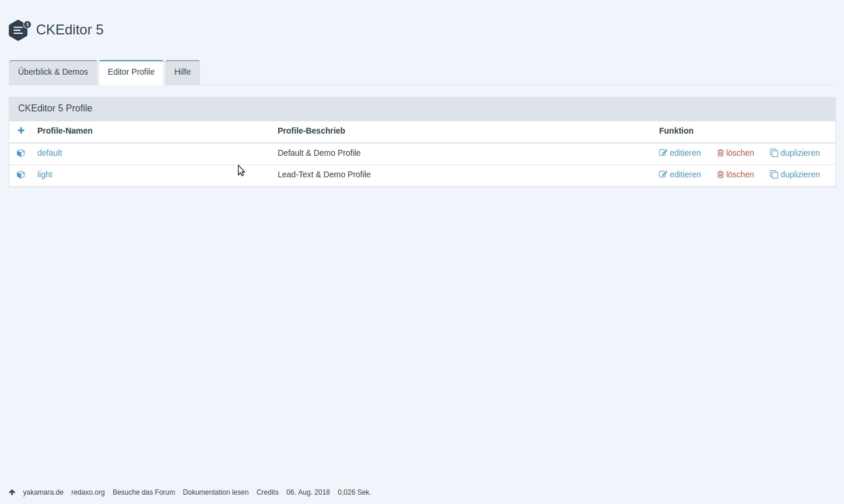Go to redaxo.org in the footer
Image resolution: width=844 pixels, height=504 pixels.
coord(88,492)
